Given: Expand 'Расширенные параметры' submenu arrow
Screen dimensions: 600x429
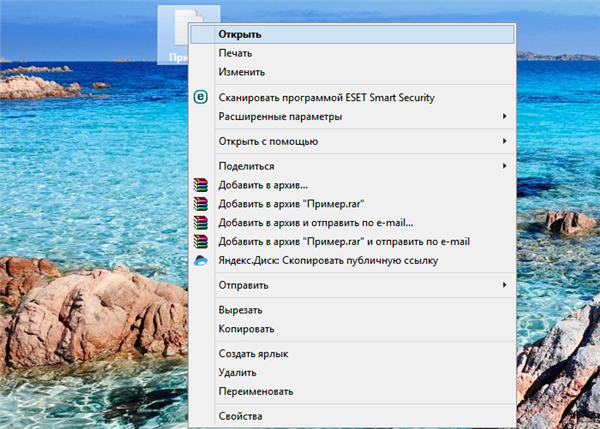Looking at the screenshot, I should tap(505, 116).
